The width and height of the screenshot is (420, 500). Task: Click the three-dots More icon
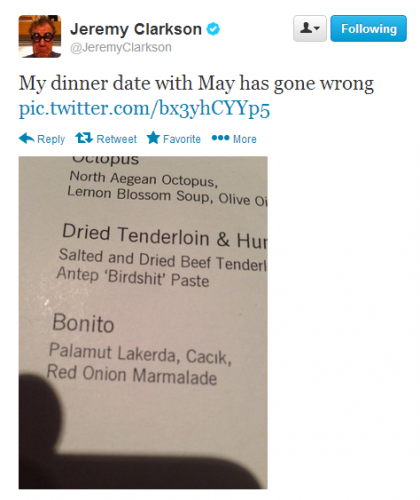tap(220, 138)
